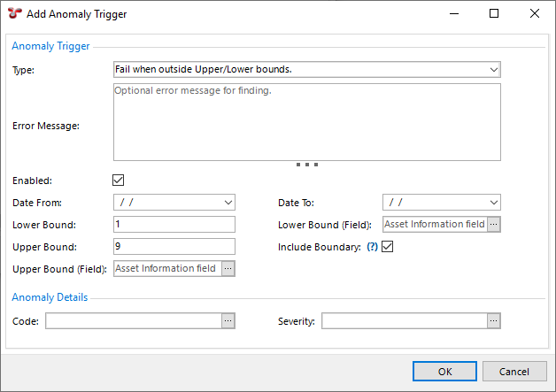
Task: Browse for Lower Bound (Field) asset field
Action: click(494, 225)
